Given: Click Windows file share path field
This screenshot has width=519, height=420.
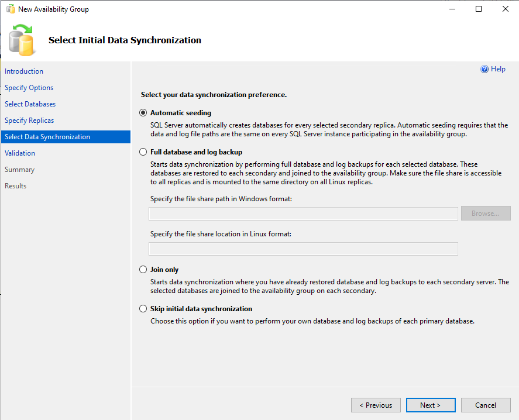Looking at the screenshot, I should pos(303,214).
